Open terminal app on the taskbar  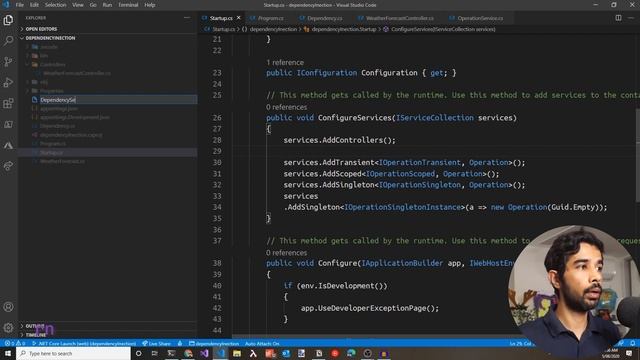(x=171, y=353)
